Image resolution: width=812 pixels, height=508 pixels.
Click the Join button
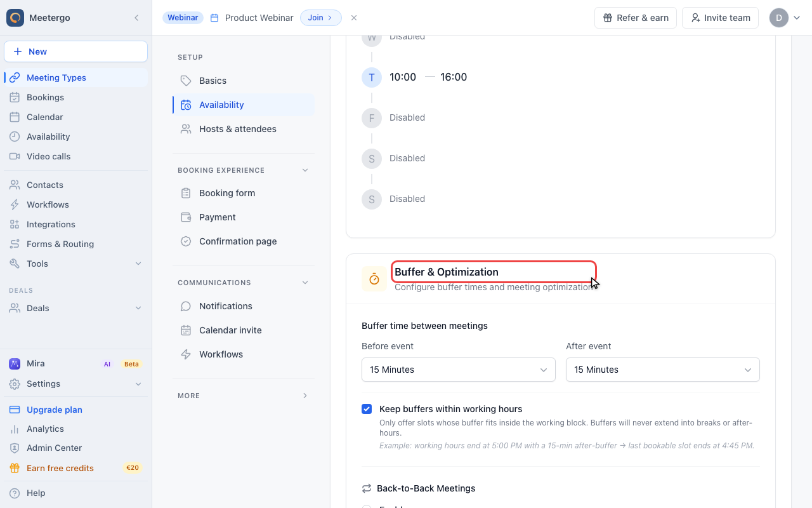pyautogui.click(x=320, y=18)
